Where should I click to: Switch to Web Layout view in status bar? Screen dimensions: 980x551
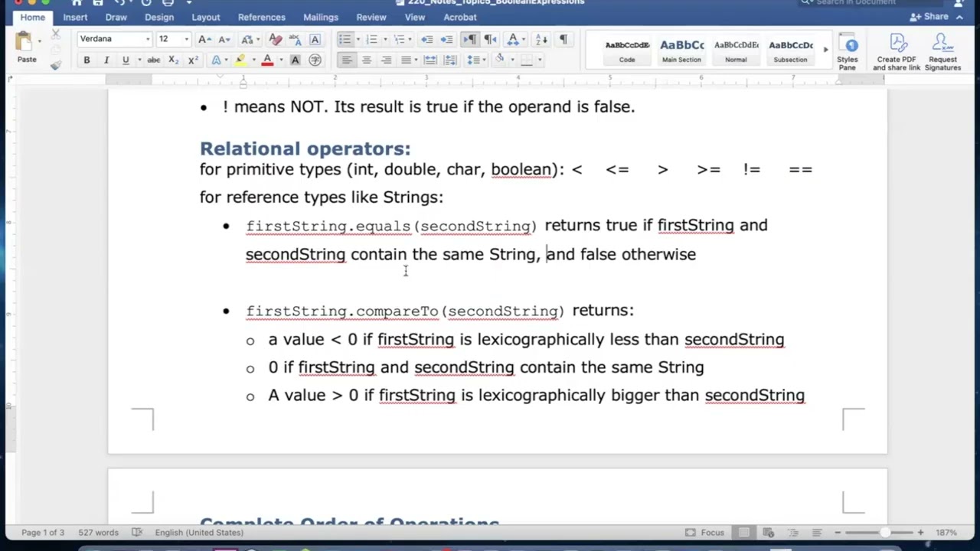tap(768, 533)
